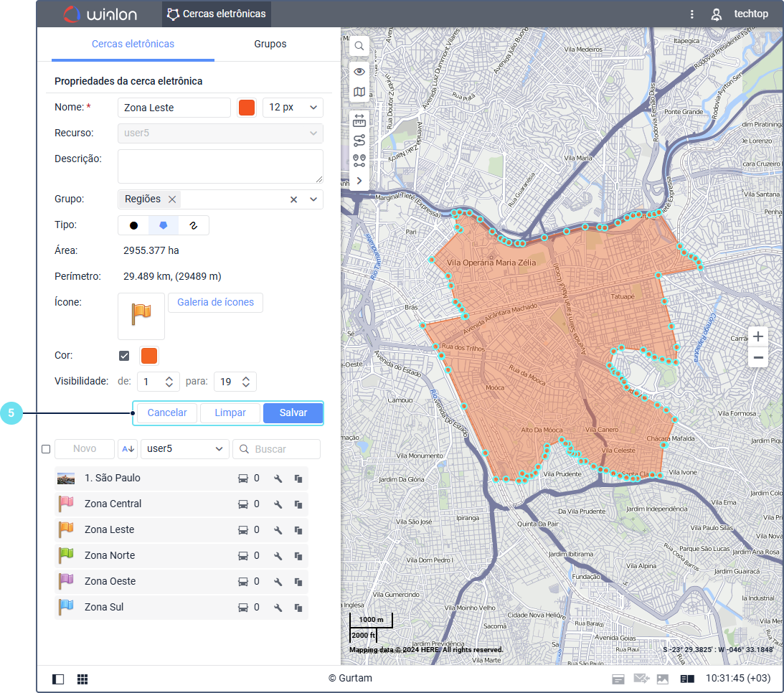Select the distance measurement ruler tool
Image resolution: width=784 pixels, height=693 pixels.
point(359,120)
